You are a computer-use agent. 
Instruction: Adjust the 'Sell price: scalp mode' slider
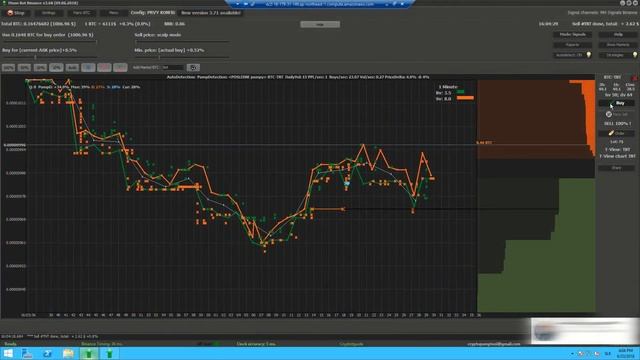pos(182,41)
